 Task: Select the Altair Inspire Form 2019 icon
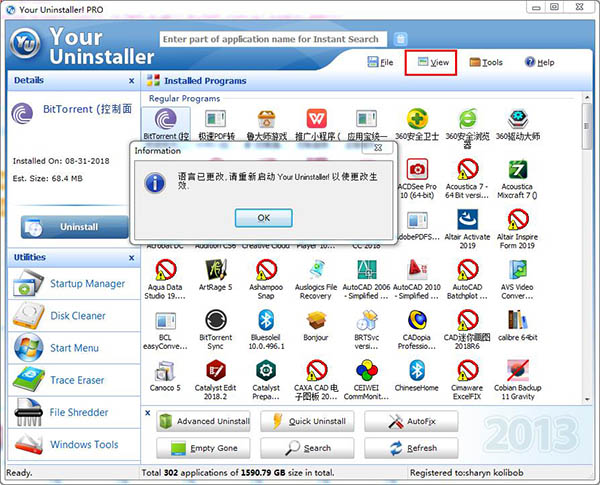click(x=518, y=219)
